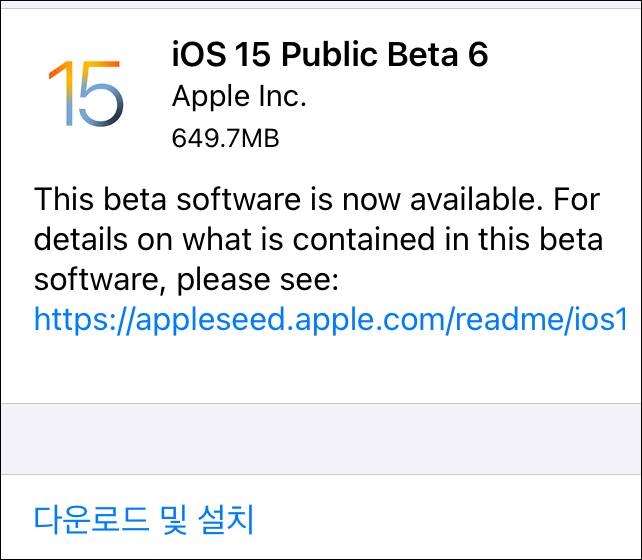Image resolution: width=642 pixels, height=560 pixels.
Task: Click empty space right of "다운로드 및 설치"
Action: pos(450,519)
